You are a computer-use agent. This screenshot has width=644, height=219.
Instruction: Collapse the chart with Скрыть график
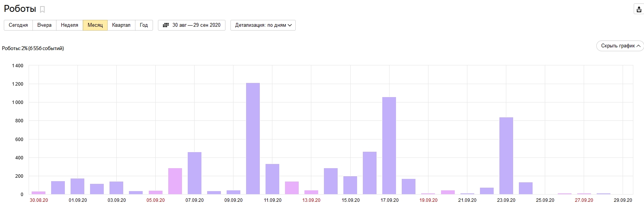click(620, 46)
